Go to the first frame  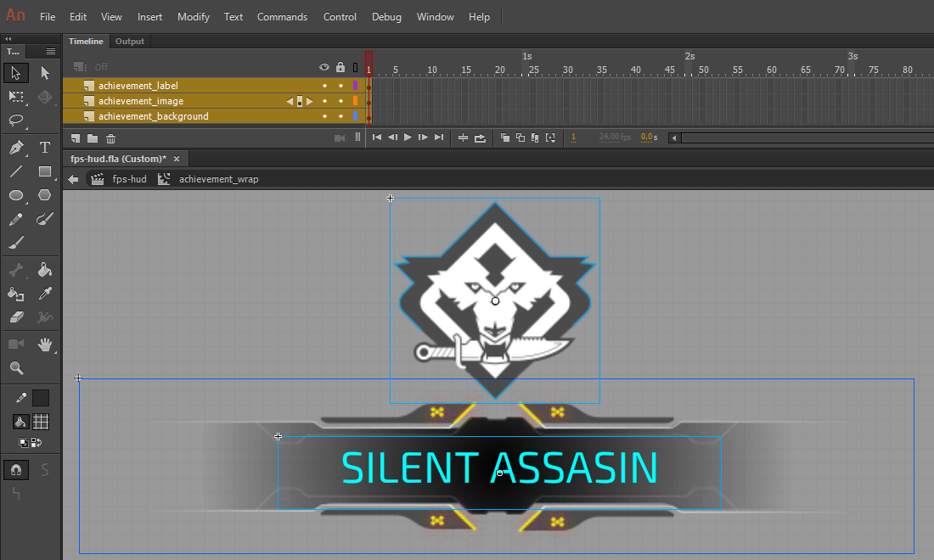tap(376, 137)
